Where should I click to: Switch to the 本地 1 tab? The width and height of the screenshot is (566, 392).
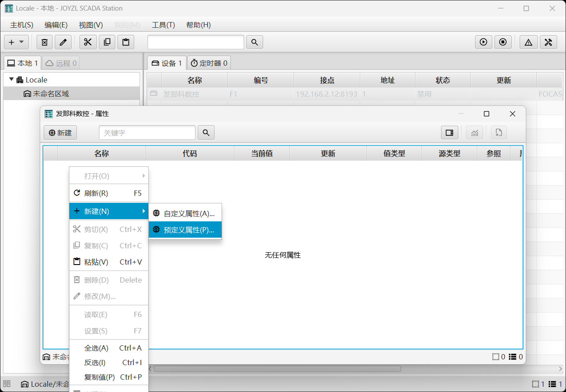[x=23, y=63]
